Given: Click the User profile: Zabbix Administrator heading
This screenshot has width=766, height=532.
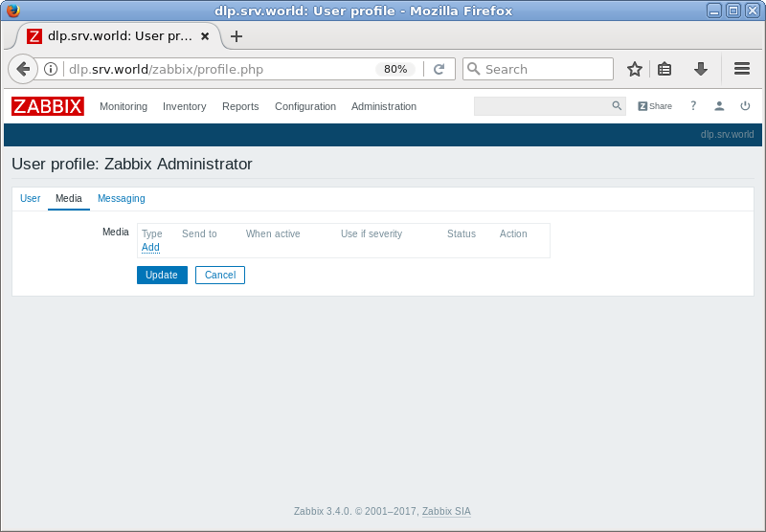Looking at the screenshot, I should 132,164.
